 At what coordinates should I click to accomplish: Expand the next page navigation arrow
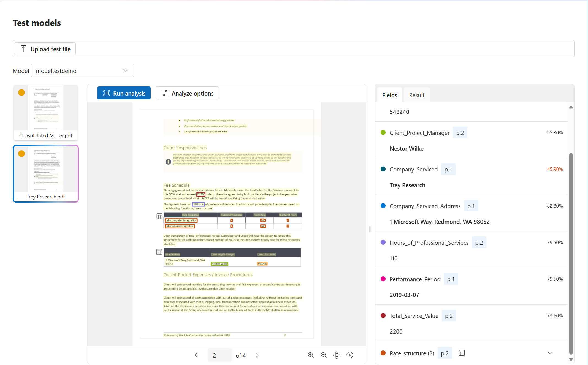[x=257, y=355]
